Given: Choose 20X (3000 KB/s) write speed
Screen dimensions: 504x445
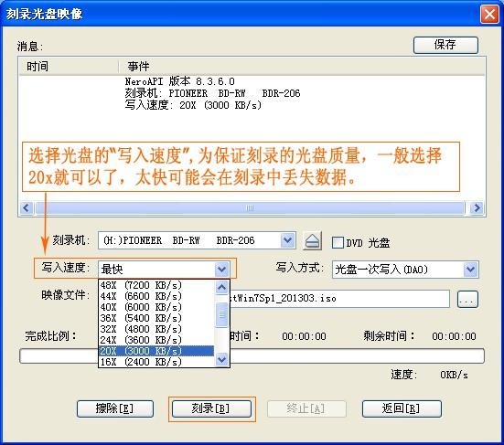Looking at the screenshot, I should pyautogui.click(x=156, y=351).
